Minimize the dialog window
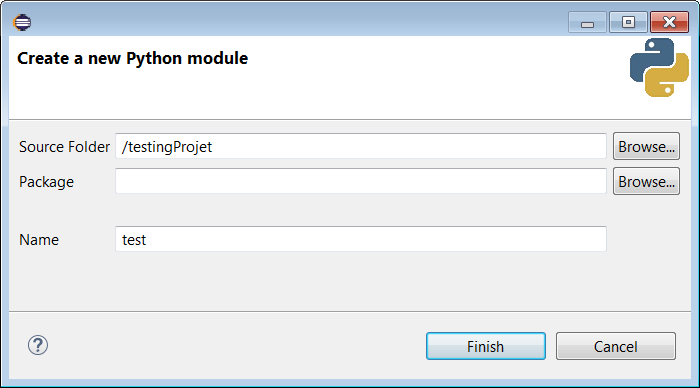The width and height of the screenshot is (700, 388). coord(587,22)
